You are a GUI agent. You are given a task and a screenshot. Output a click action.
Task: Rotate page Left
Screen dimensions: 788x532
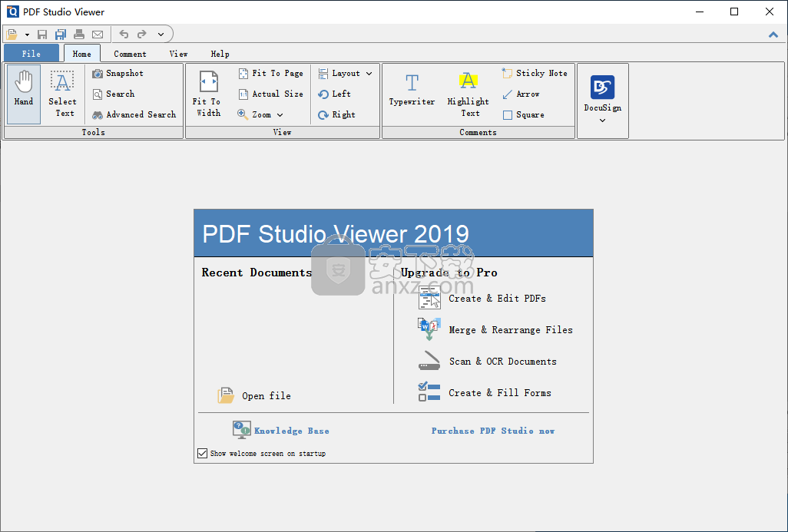pos(335,94)
